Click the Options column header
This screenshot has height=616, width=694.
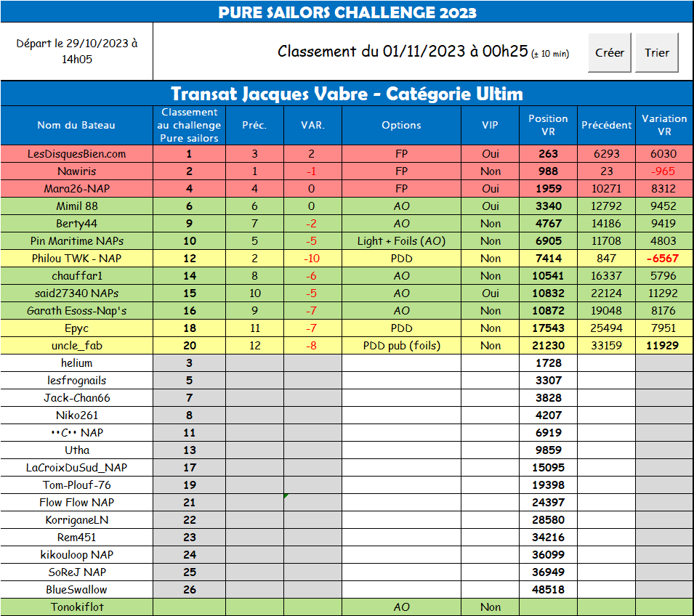coord(401,125)
